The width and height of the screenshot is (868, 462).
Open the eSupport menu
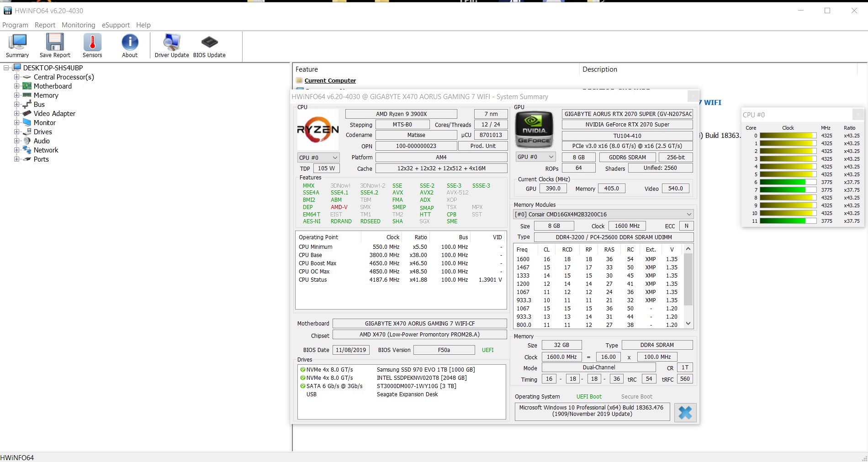point(116,25)
